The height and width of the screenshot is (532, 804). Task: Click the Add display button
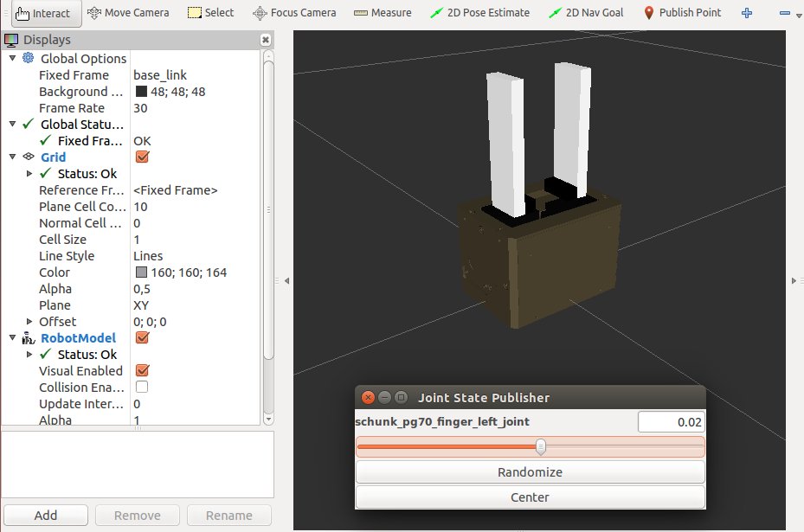click(45, 516)
